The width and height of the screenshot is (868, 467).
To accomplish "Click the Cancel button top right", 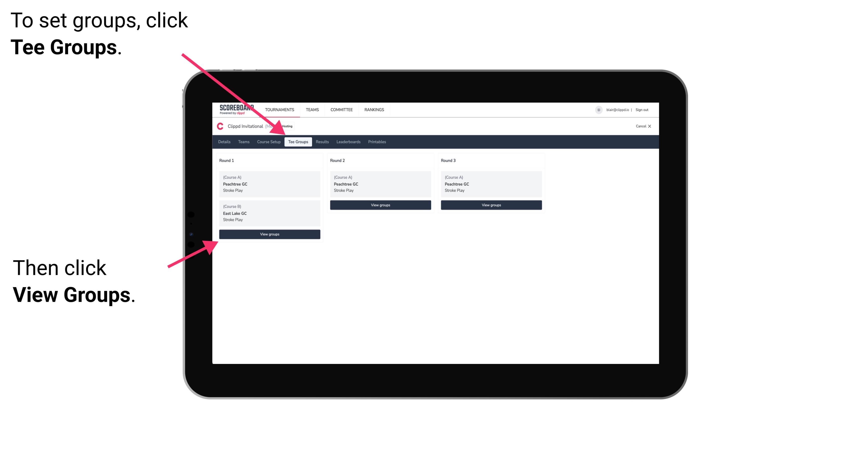I will pyautogui.click(x=643, y=126).
